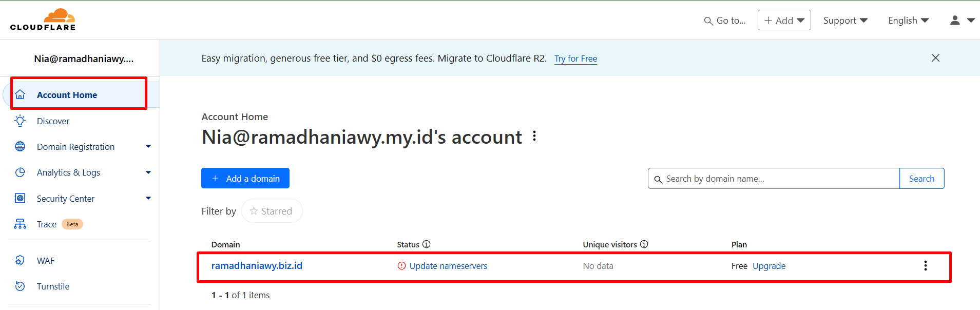Screen dimensions: 980x310
Task: Open Security Center menu item
Action: click(x=66, y=199)
